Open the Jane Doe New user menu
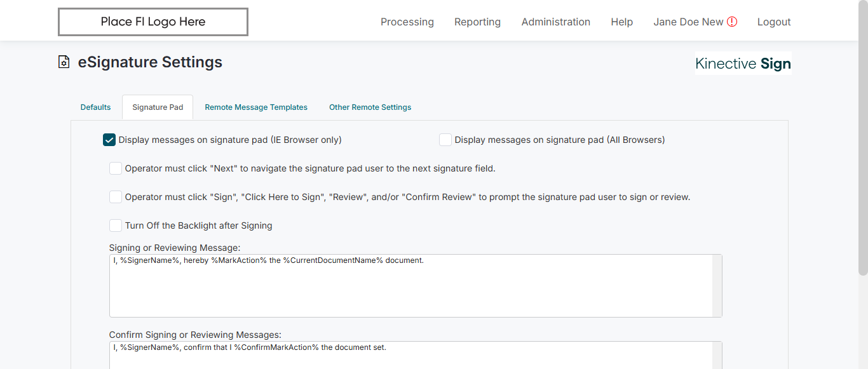 [x=688, y=22]
